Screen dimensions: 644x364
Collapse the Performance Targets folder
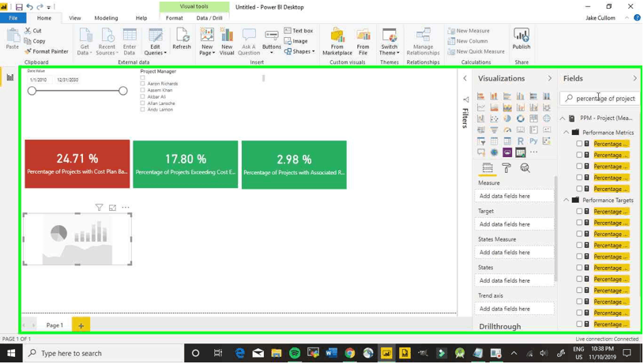click(567, 201)
